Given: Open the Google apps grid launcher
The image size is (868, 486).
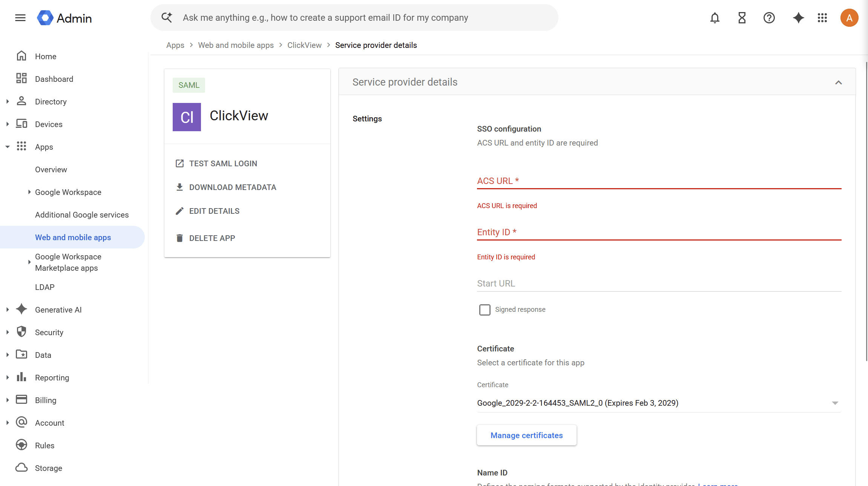Looking at the screenshot, I should click(822, 18).
